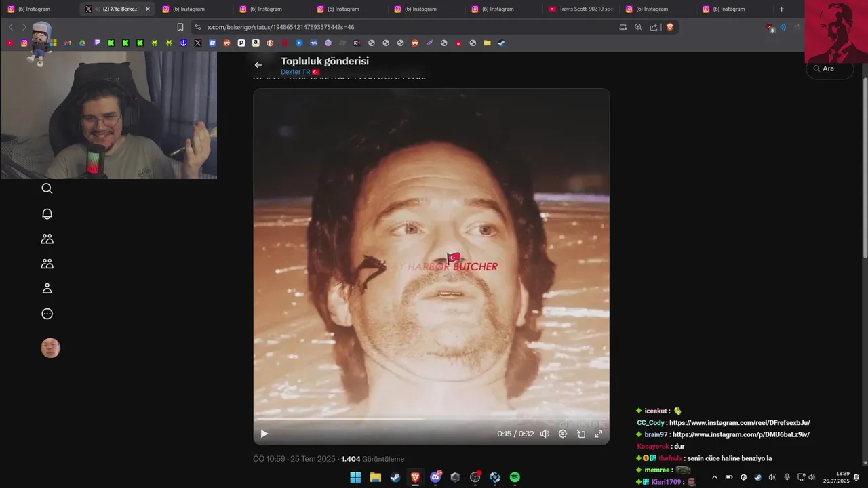Go forward in browser history
The image size is (868, 488).
(x=24, y=27)
